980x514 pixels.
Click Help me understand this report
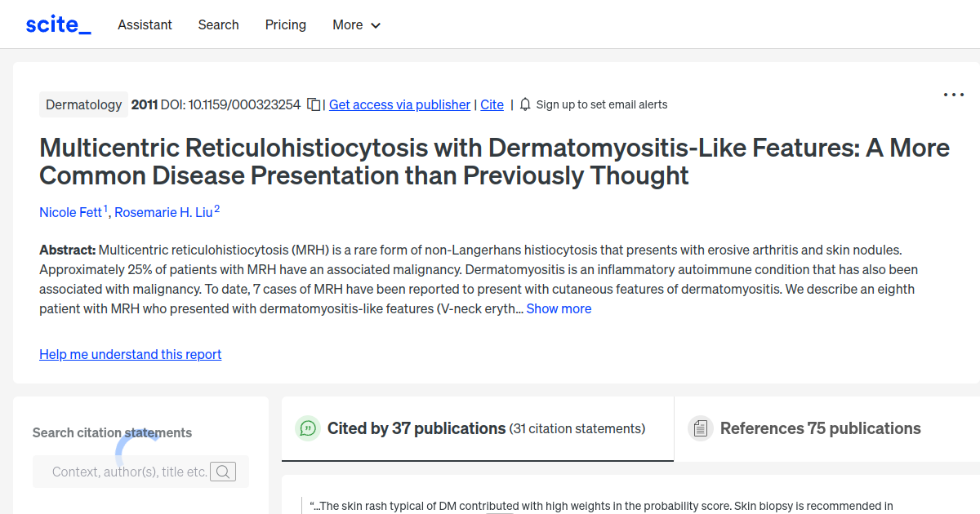(130, 354)
